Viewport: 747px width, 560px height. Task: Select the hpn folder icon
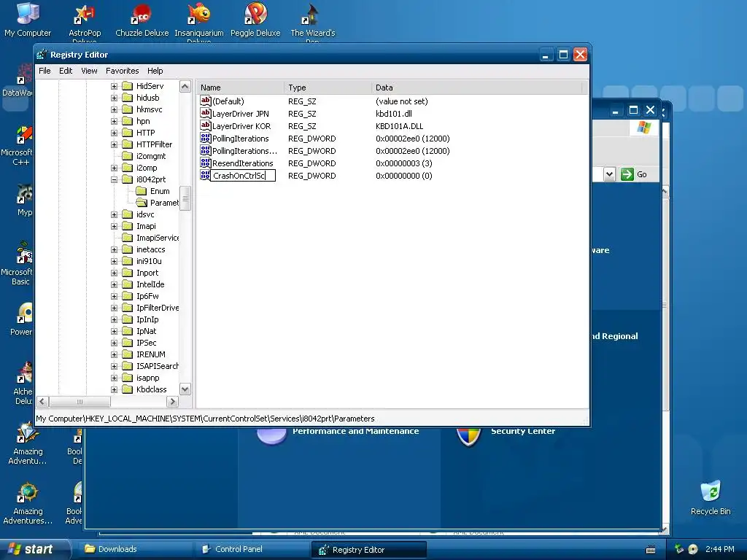point(127,121)
